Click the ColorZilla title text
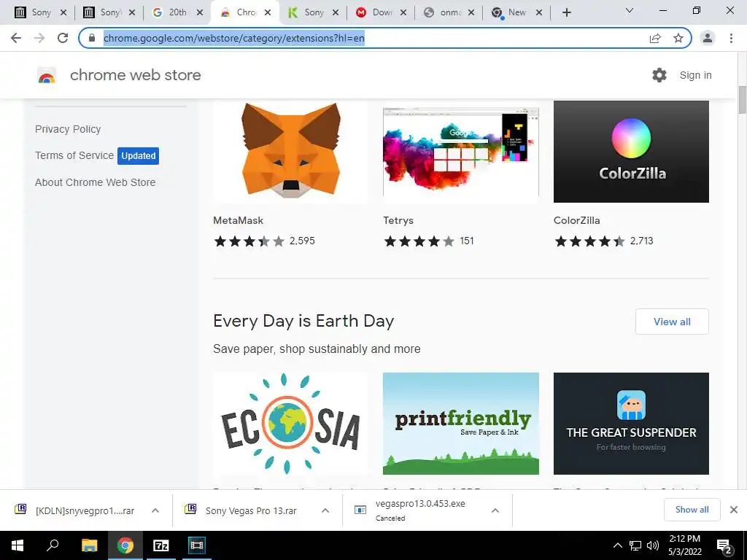 point(576,220)
